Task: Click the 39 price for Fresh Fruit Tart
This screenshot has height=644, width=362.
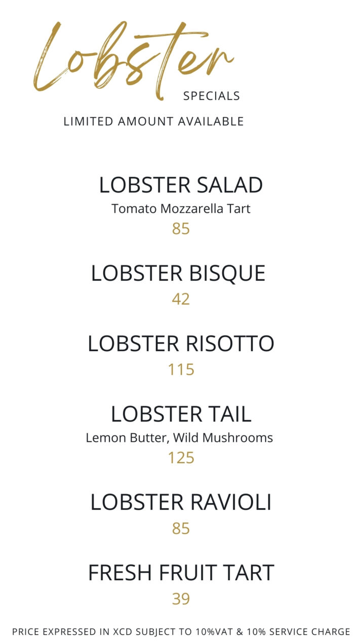Action: click(181, 599)
